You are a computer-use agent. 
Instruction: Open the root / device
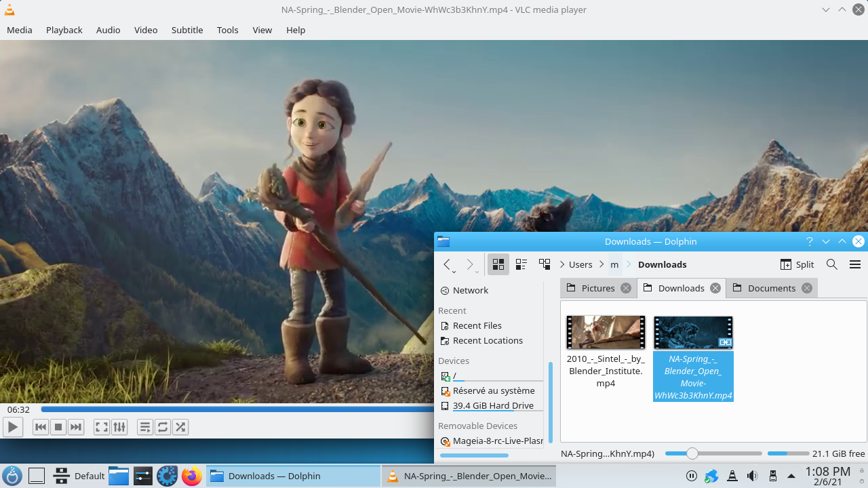pos(490,375)
